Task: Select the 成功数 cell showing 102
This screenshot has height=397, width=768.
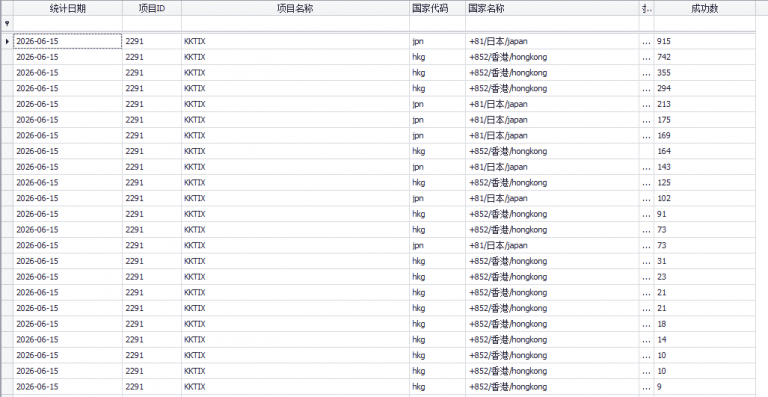Action: tap(704, 198)
